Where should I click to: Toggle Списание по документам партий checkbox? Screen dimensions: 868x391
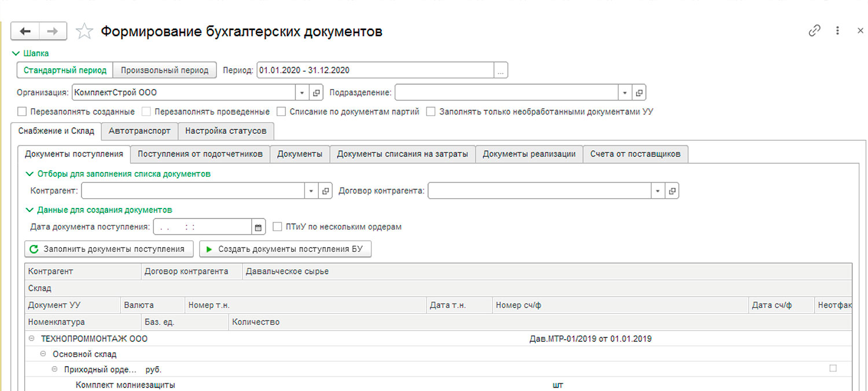(281, 112)
